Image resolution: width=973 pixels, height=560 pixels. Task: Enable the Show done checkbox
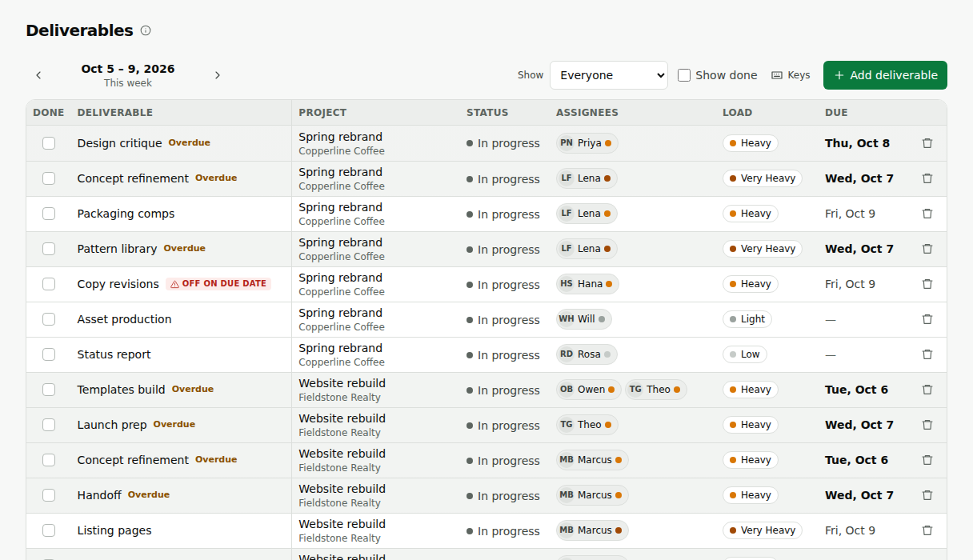(684, 75)
